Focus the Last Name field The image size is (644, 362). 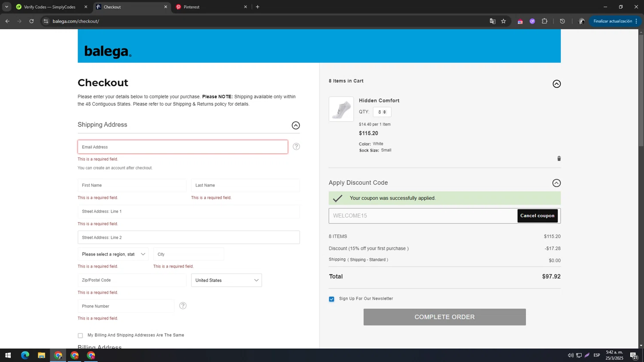pyautogui.click(x=245, y=185)
